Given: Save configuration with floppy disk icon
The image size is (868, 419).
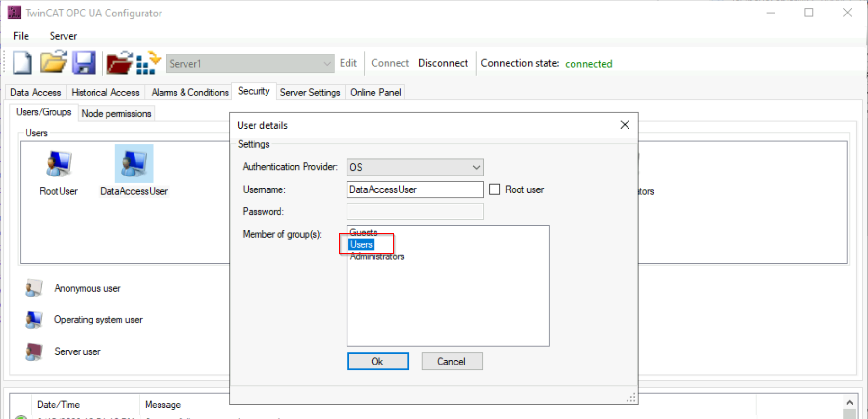Looking at the screenshot, I should tap(84, 63).
